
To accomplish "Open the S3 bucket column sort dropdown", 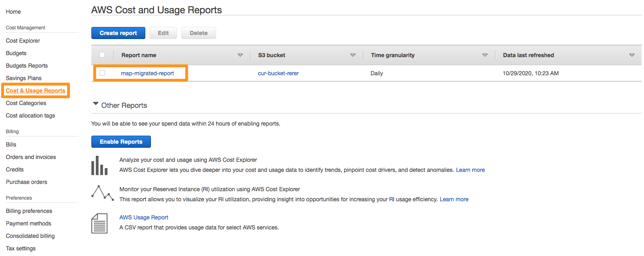I will [x=353, y=55].
